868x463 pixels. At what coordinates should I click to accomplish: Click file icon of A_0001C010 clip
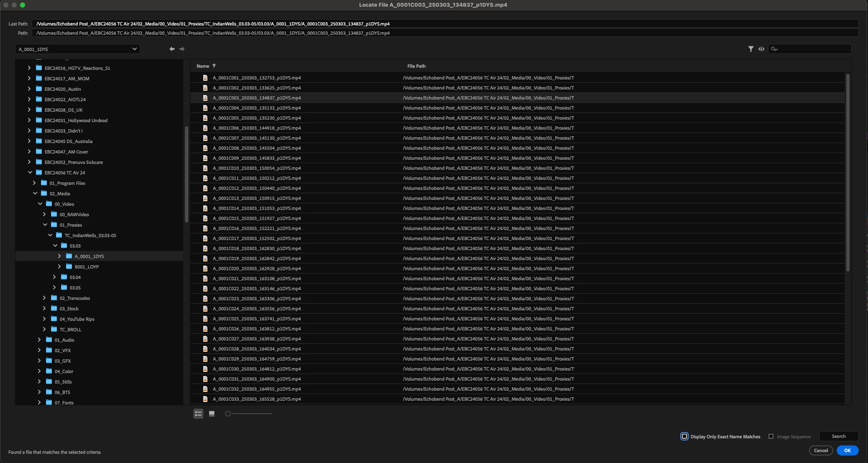pyautogui.click(x=205, y=168)
